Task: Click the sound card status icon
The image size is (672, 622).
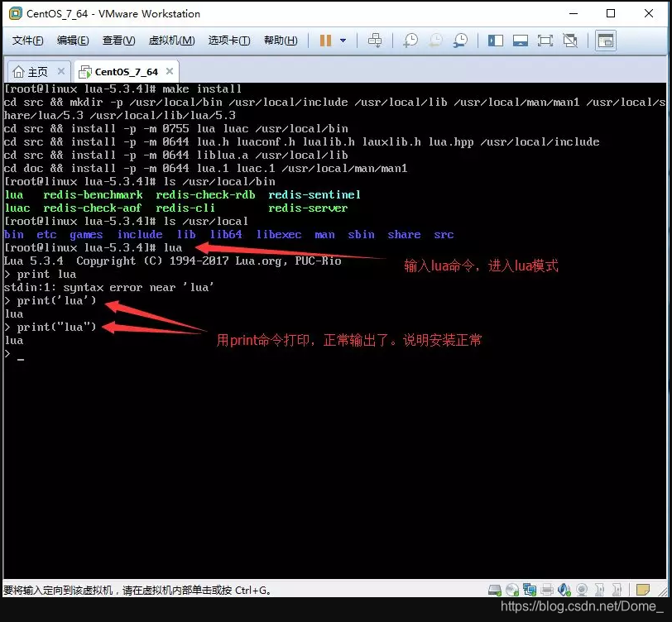Action: (564, 591)
